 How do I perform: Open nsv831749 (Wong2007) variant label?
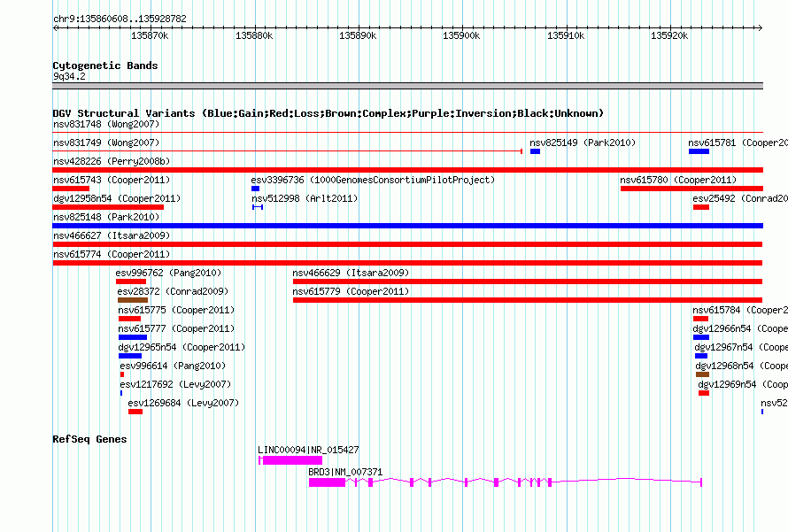tap(106, 143)
